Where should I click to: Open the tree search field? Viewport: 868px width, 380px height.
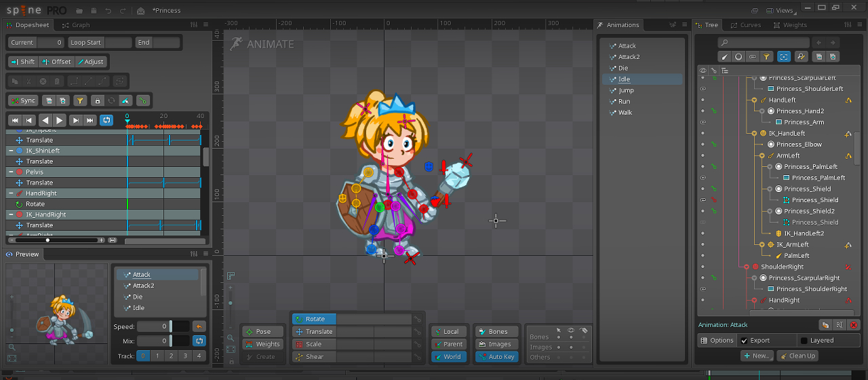762,43
